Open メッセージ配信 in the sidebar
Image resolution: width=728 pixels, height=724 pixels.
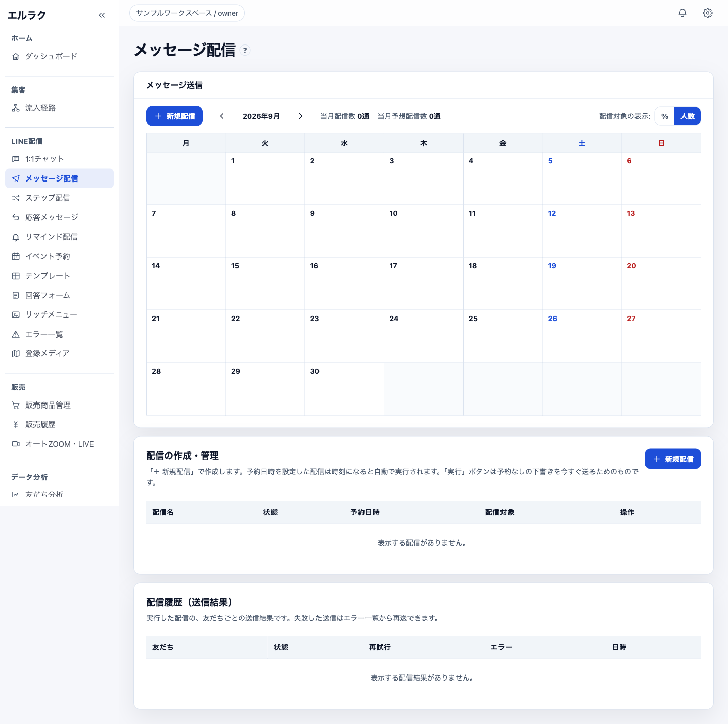click(59, 178)
